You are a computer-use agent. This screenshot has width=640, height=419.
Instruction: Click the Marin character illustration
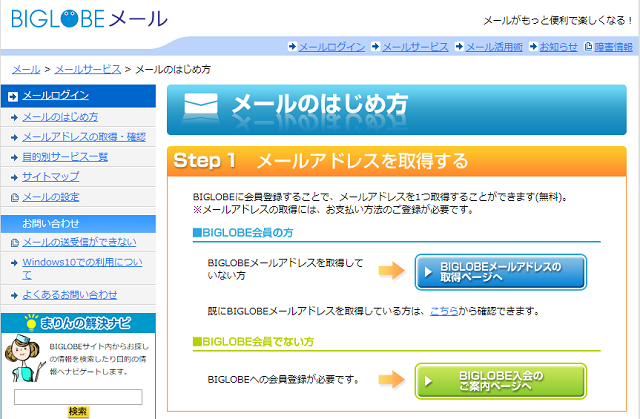pos(24,358)
